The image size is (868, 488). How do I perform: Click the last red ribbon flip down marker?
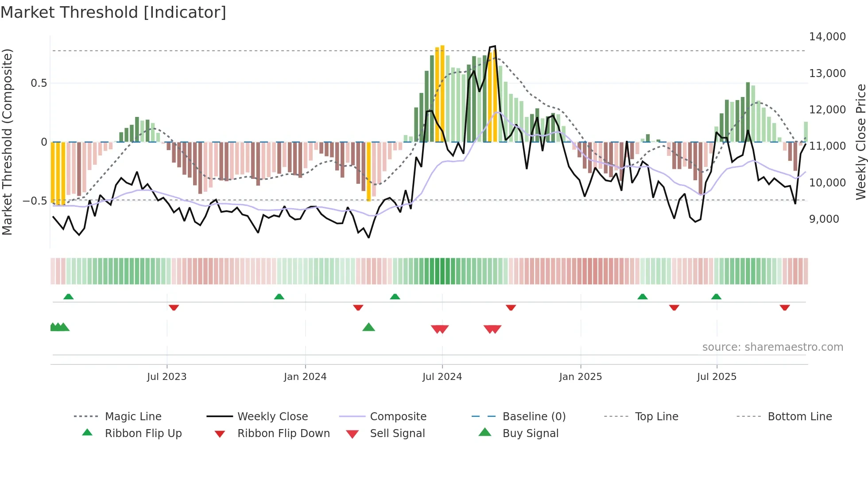coord(785,307)
